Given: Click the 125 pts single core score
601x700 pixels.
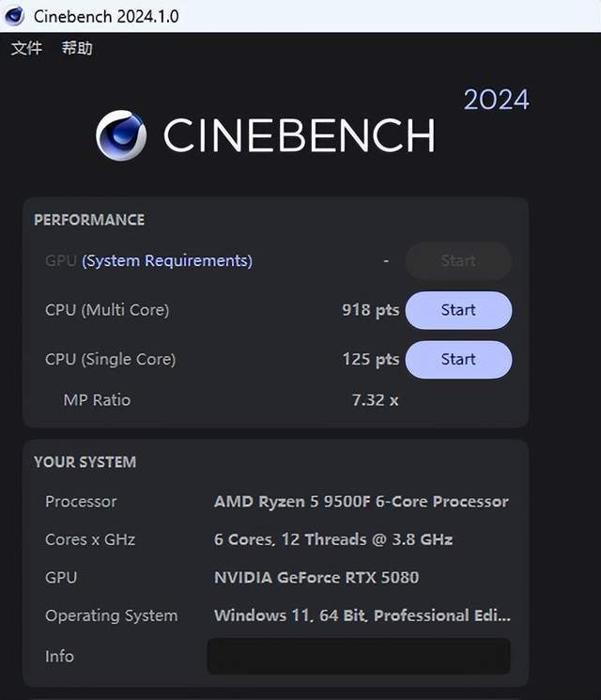Looking at the screenshot, I should tap(370, 359).
